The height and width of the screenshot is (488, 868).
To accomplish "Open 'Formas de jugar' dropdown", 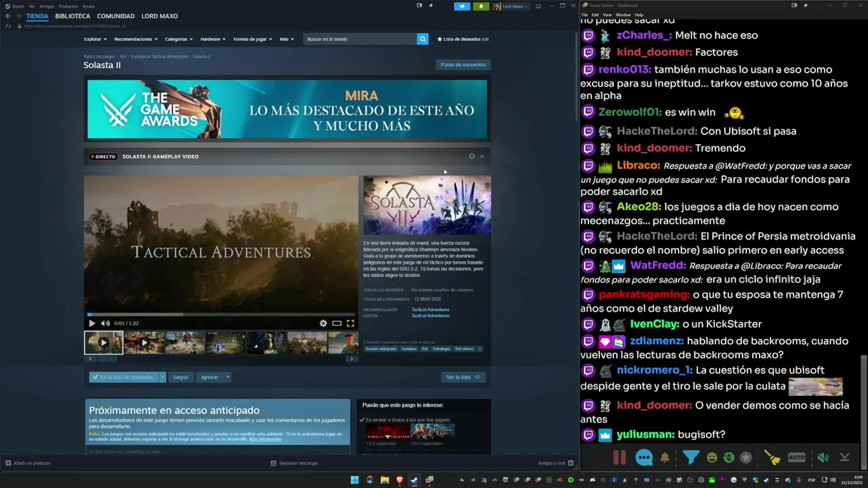I will (252, 39).
